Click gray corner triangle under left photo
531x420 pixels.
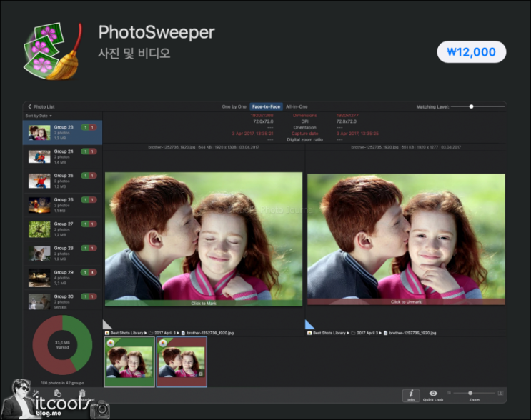pyautogui.click(x=107, y=325)
